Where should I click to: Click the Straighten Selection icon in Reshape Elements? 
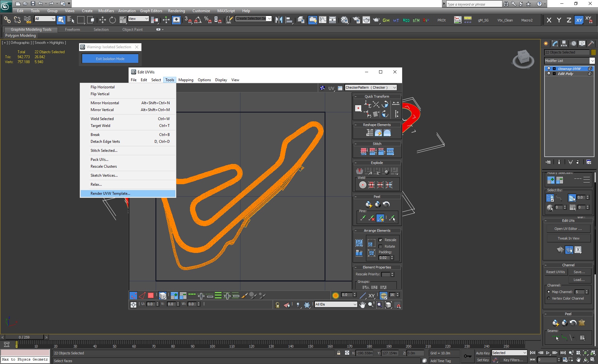pyautogui.click(x=370, y=133)
